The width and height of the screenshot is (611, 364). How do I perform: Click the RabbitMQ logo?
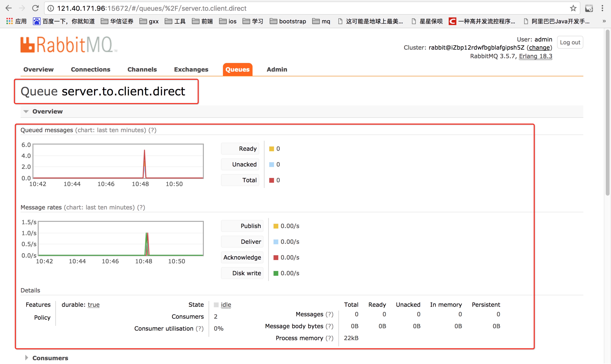(69, 45)
